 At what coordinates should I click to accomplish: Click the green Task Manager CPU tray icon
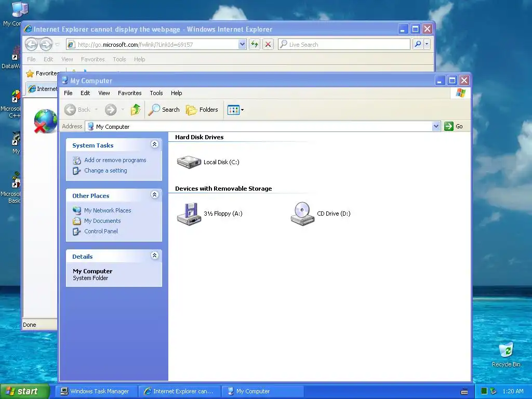(x=484, y=391)
